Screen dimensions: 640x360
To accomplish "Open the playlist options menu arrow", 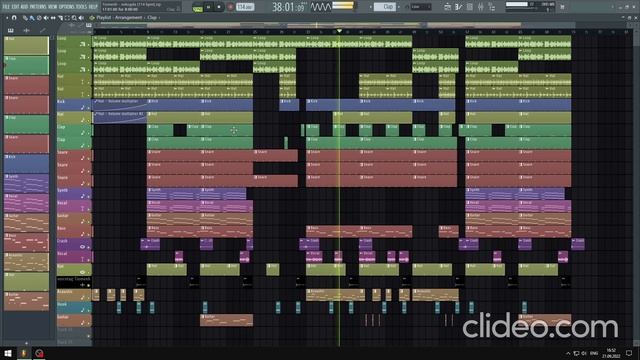I will coord(7,18).
